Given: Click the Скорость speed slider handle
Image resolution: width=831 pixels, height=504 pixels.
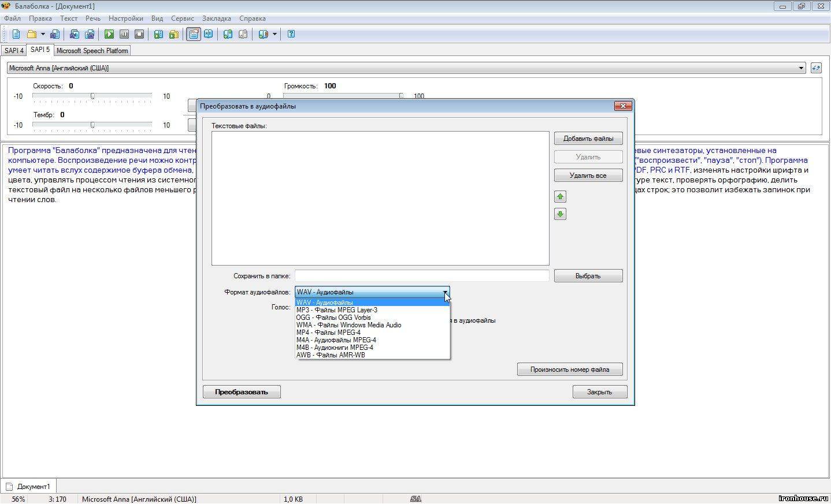Looking at the screenshot, I should [92, 96].
